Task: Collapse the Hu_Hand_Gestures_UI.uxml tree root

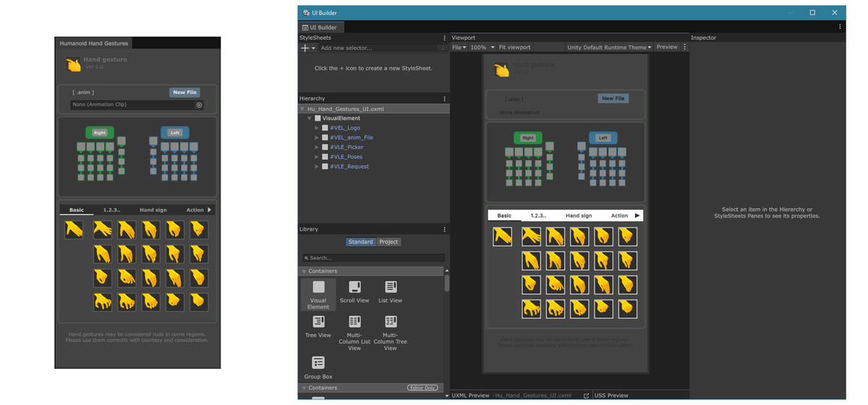Action: point(303,108)
